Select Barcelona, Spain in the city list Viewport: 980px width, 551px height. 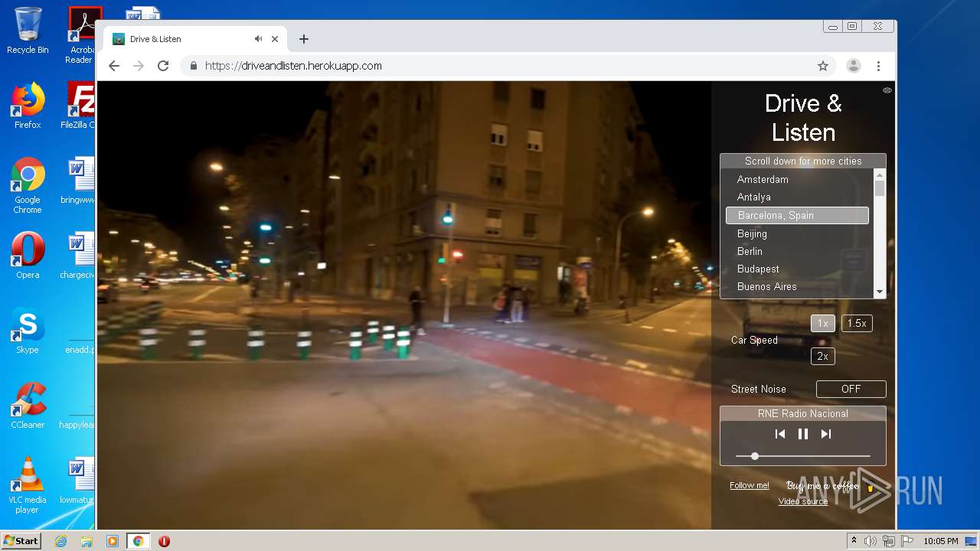pyautogui.click(x=797, y=215)
